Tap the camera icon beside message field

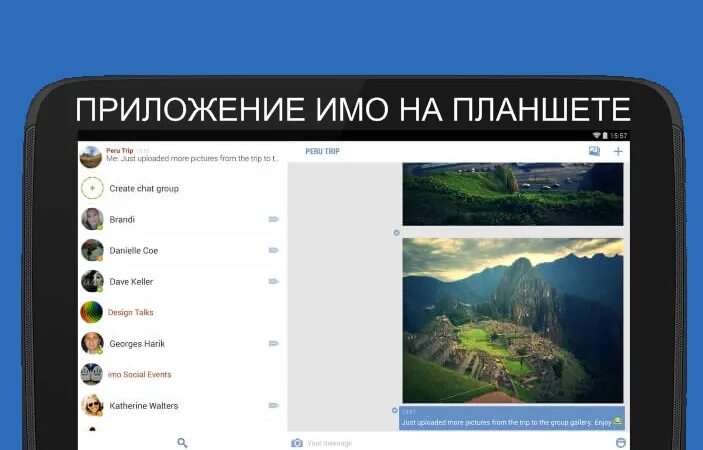pos(296,443)
